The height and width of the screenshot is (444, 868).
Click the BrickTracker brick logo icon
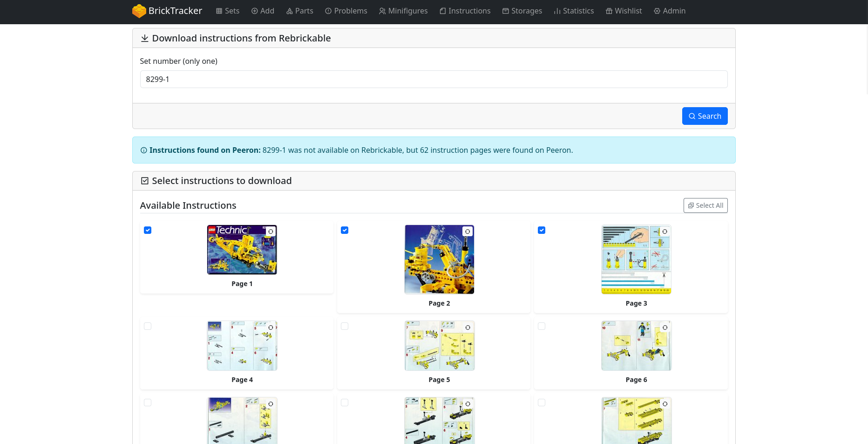(139, 11)
